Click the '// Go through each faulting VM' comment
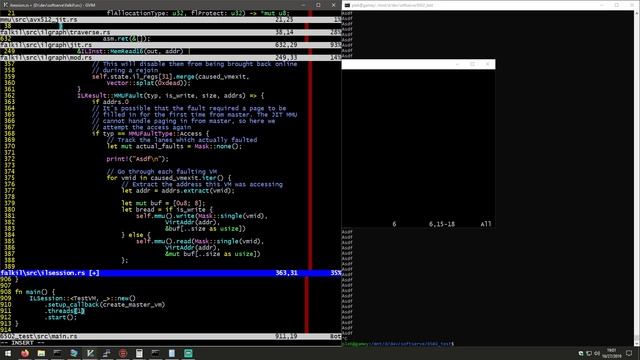Screen dimensions: 640x360 (162, 172)
